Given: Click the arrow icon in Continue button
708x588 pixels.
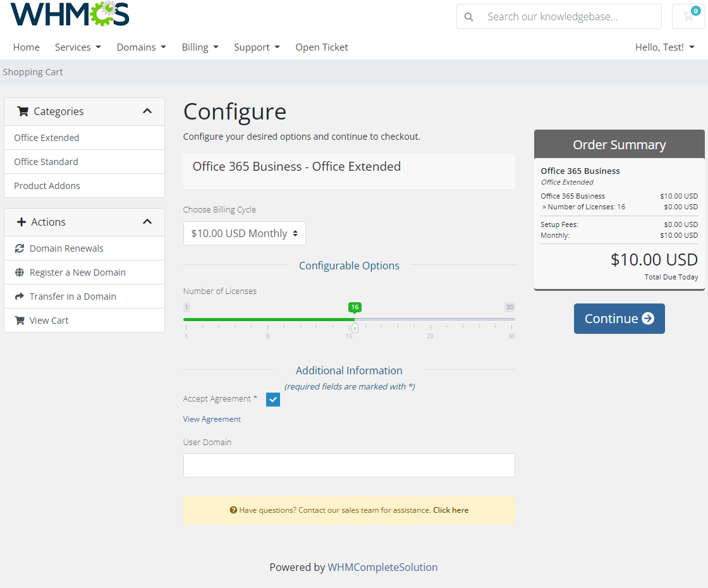Looking at the screenshot, I should point(648,319).
